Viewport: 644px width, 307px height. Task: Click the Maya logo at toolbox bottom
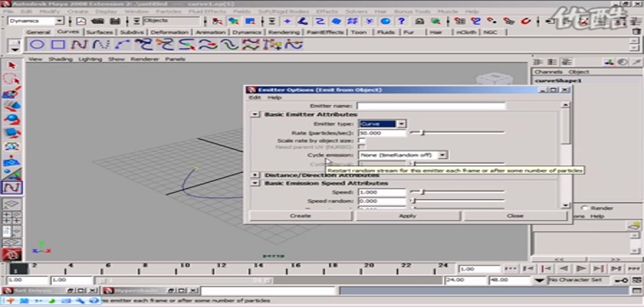[x=11, y=255]
